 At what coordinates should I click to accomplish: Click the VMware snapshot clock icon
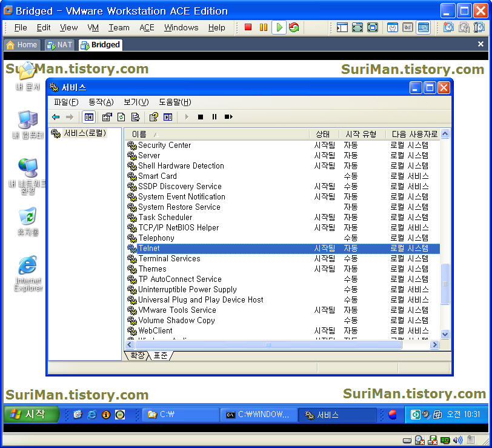click(x=448, y=27)
